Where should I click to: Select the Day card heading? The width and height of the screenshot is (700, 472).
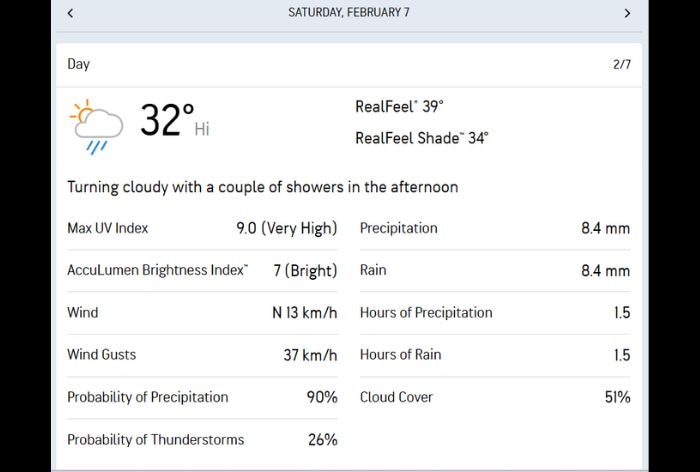(79, 64)
